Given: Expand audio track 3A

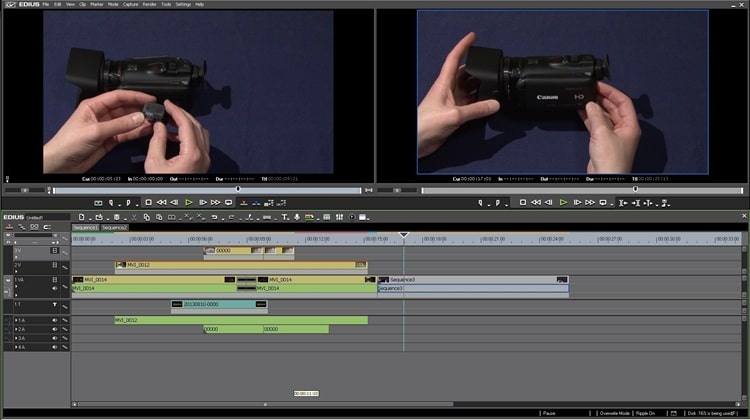Looking at the screenshot, I should tap(16, 338).
